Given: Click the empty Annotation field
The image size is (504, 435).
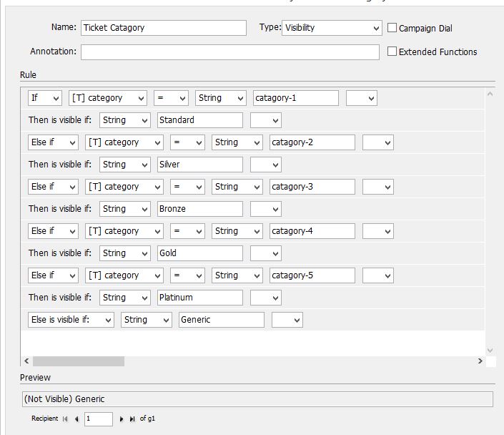Looking at the screenshot, I should [x=230, y=52].
